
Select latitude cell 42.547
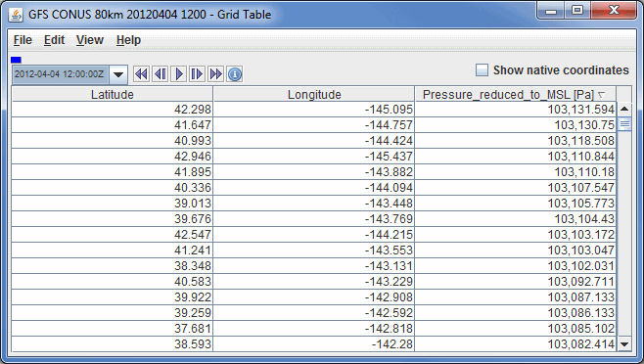[113, 234]
